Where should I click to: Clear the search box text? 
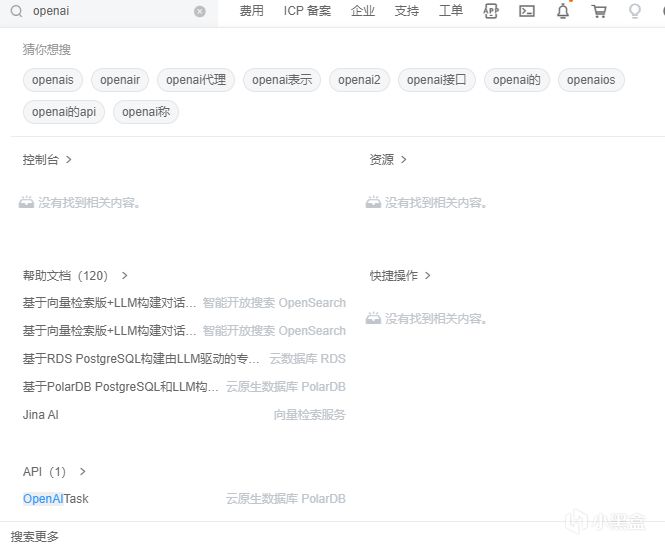click(x=200, y=11)
